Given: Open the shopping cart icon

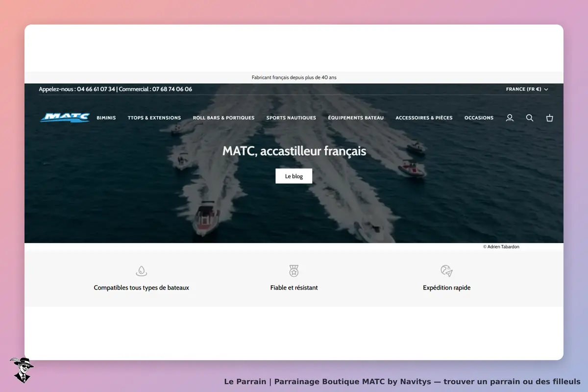Looking at the screenshot, I should tap(550, 118).
